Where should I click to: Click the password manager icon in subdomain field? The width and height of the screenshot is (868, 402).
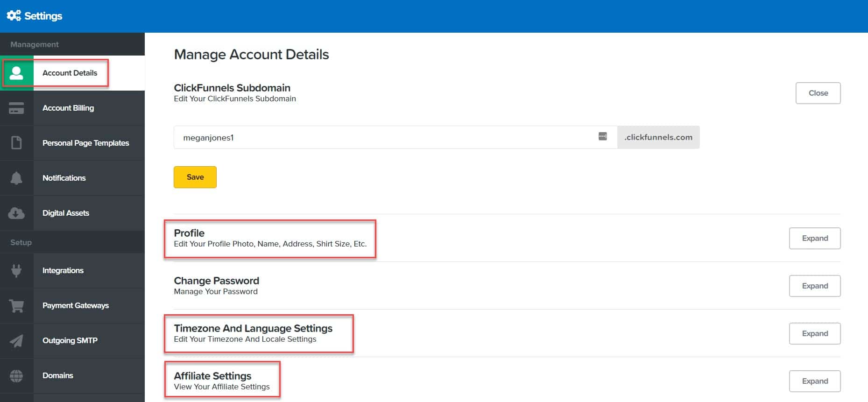coord(603,136)
